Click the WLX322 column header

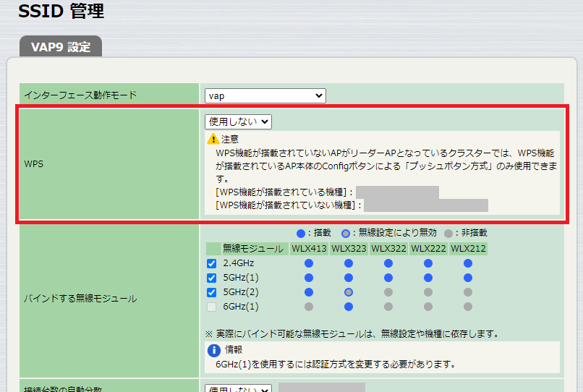[x=388, y=249]
